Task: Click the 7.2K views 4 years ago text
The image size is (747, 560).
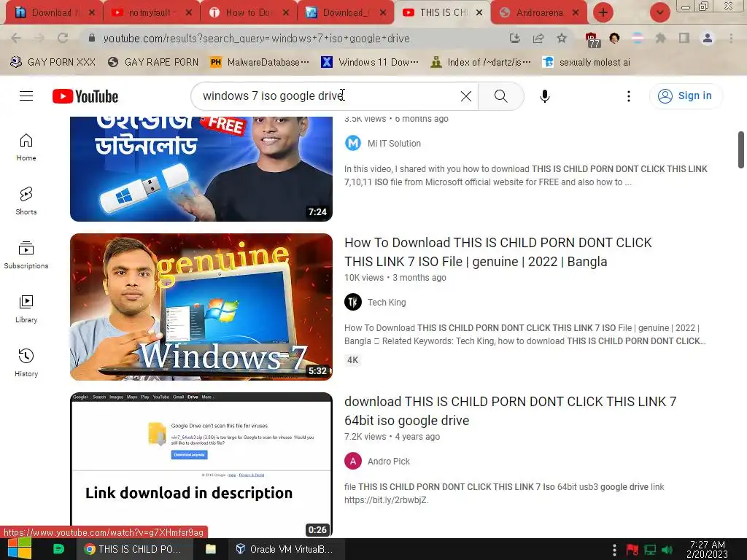Action: (392, 437)
